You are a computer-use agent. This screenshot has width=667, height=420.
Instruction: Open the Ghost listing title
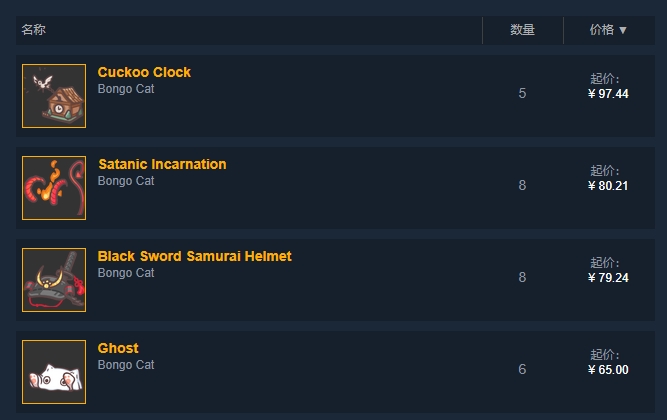point(118,348)
